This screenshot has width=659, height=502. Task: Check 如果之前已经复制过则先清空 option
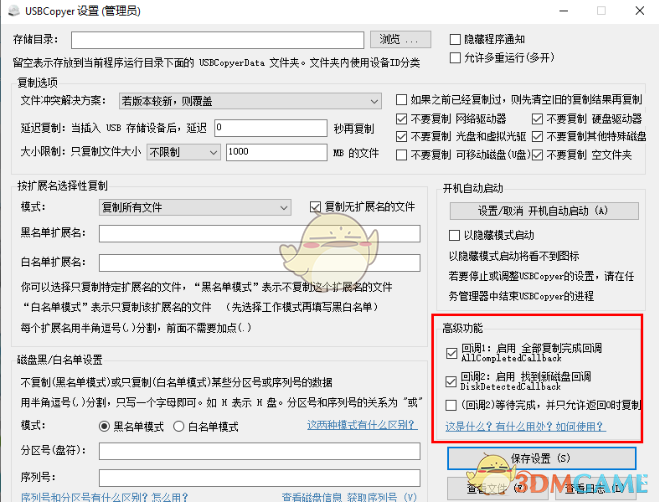tap(401, 100)
